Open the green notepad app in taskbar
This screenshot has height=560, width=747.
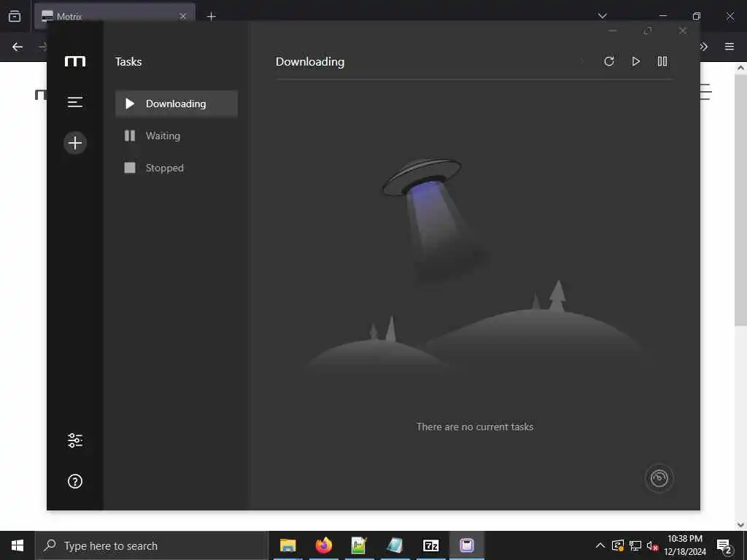359,545
